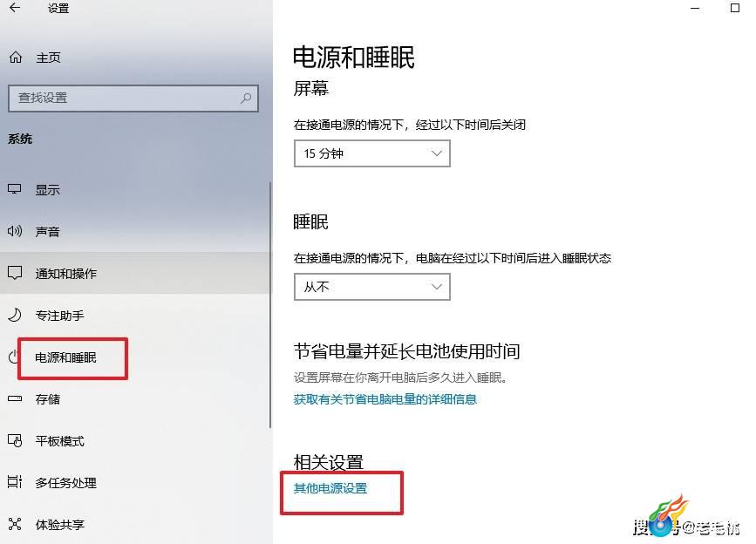Screen dimensions: 756x544
Task: Open the 从不 sleep time dropdown
Action: [x=371, y=287]
